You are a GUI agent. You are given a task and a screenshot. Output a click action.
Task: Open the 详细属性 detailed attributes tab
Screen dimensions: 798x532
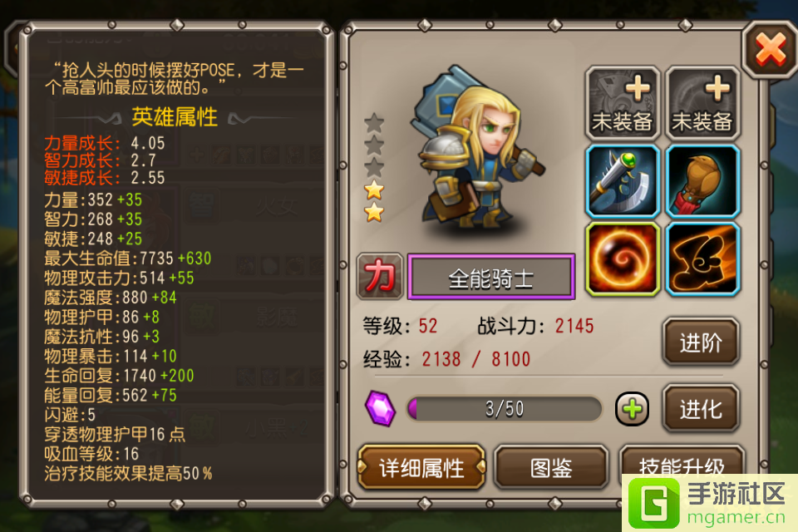(x=421, y=467)
